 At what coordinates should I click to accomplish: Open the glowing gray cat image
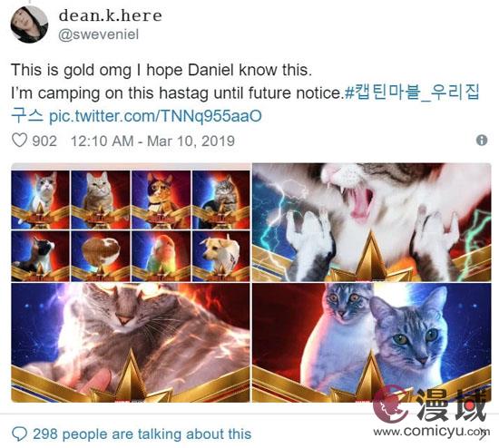coord(131,343)
